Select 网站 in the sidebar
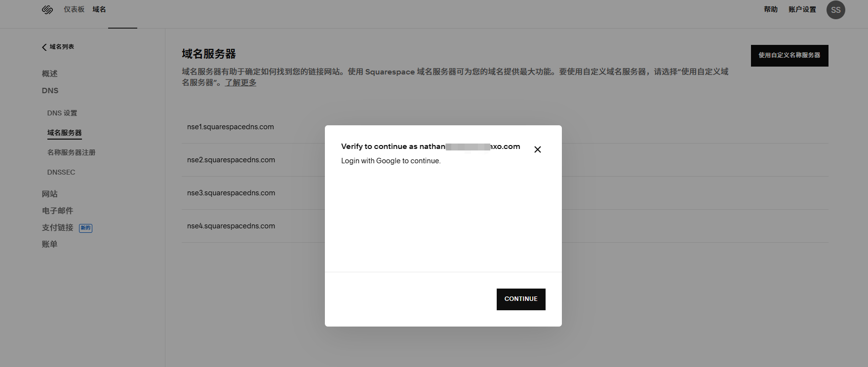The height and width of the screenshot is (367, 868). click(50, 194)
